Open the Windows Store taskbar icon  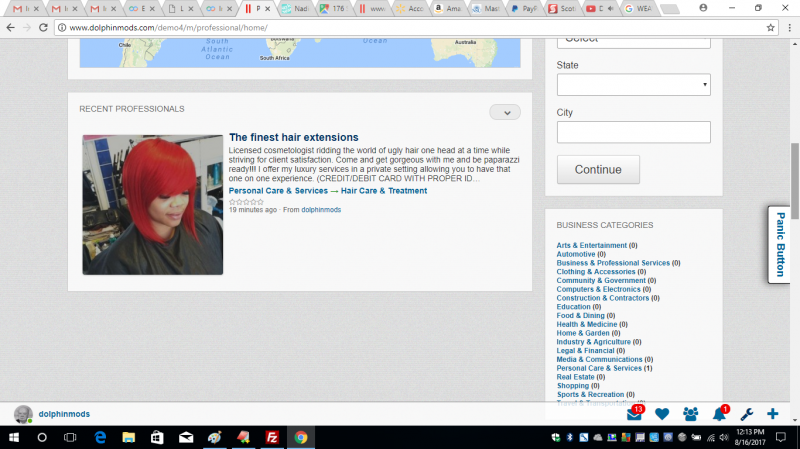[157, 437]
